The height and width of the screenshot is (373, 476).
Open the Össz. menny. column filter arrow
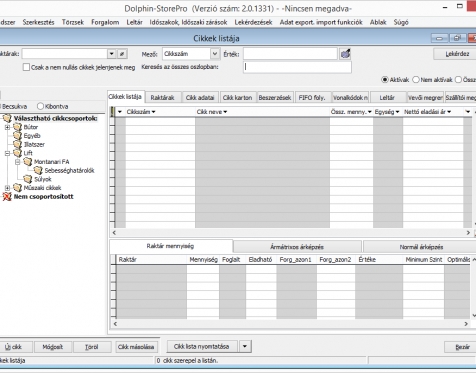click(x=369, y=112)
